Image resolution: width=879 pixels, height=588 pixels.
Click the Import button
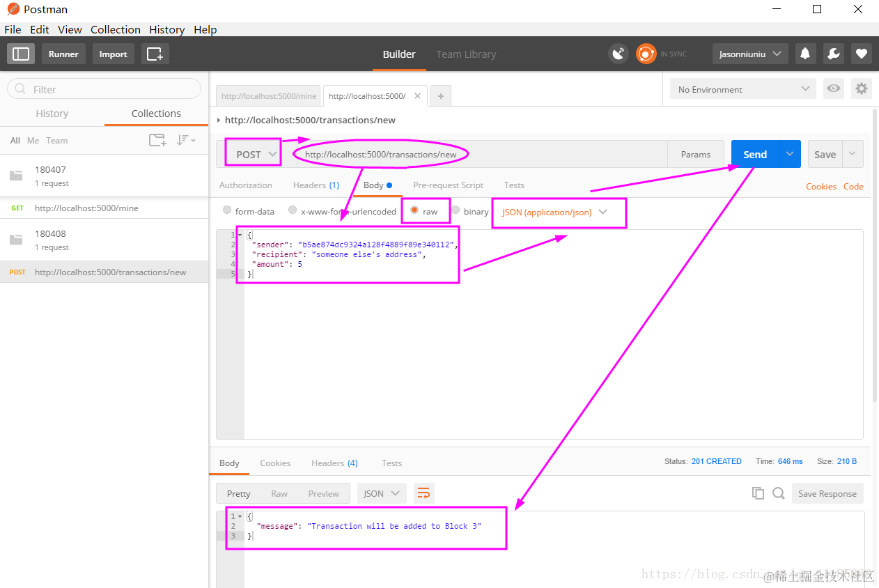click(113, 54)
